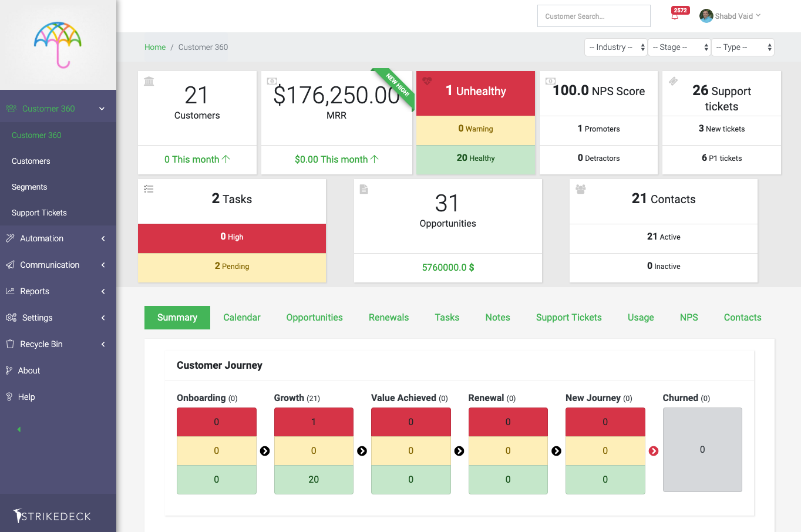Screen dimensions: 801x532
Task: Collapse the sidebar with the green arrow
Action: (x=19, y=429)
